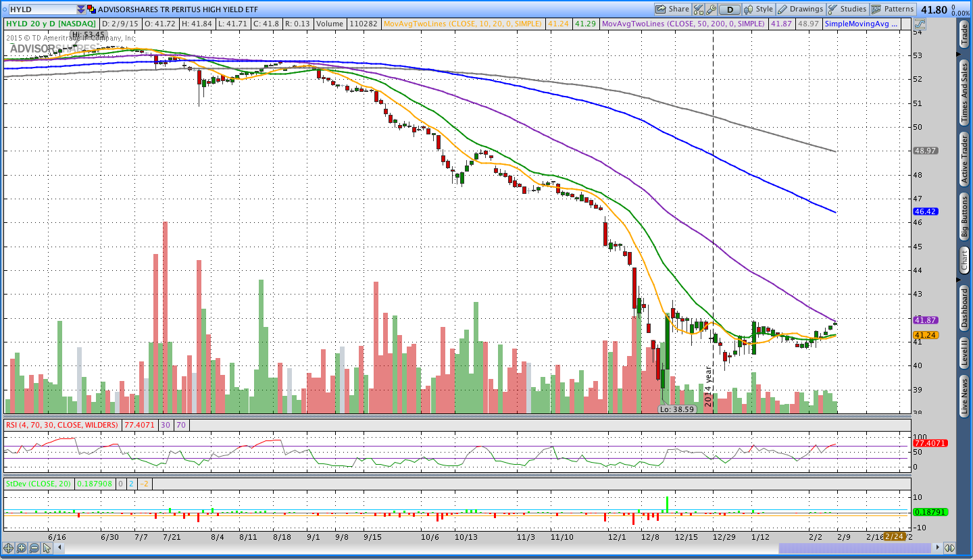Open the Live News side tab
The width and height of the screenshot is (973, 560).
click(x=964, y=397)
